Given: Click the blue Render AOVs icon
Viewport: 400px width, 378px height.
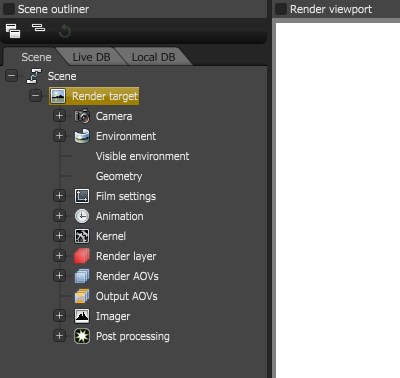Looking at the screenshot, I should (x=82, y=276).
